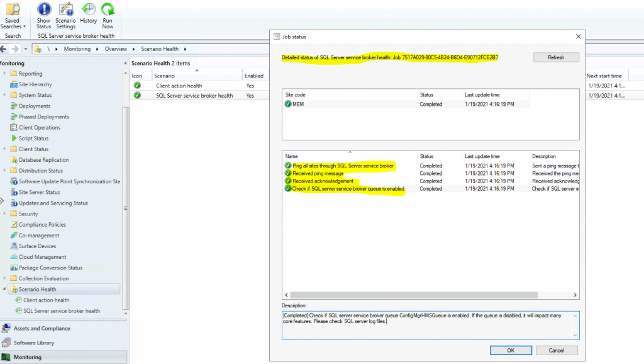644x364 pixels.
Task: Collapse the Scenario Health tree node
Action: tap(4, 289)
